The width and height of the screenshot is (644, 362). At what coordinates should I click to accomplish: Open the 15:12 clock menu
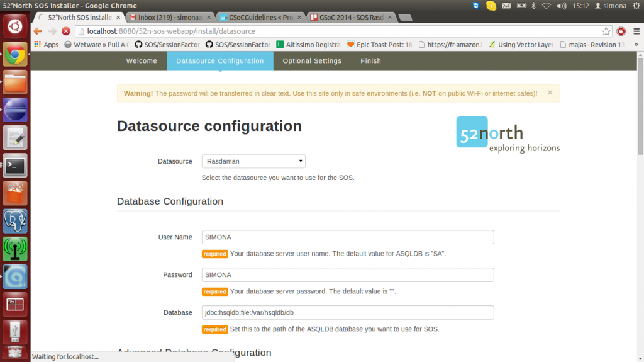pos(580,6)
